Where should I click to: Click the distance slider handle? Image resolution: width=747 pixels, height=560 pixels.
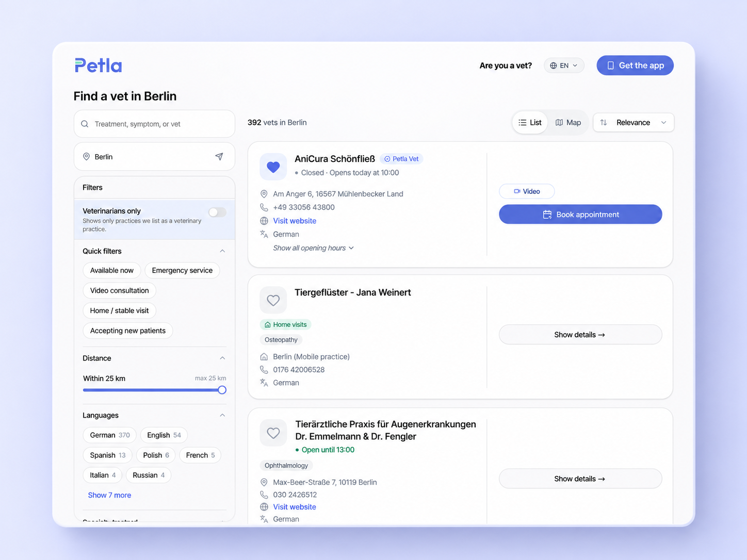coord(222,390)
